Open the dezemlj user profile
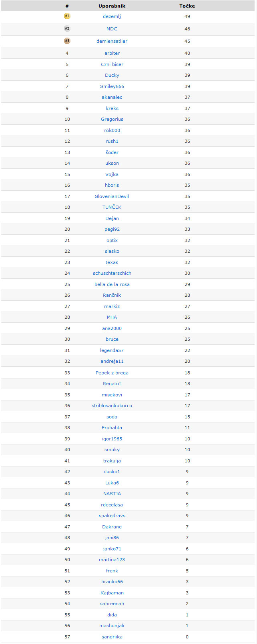 [x=112, y=16]
